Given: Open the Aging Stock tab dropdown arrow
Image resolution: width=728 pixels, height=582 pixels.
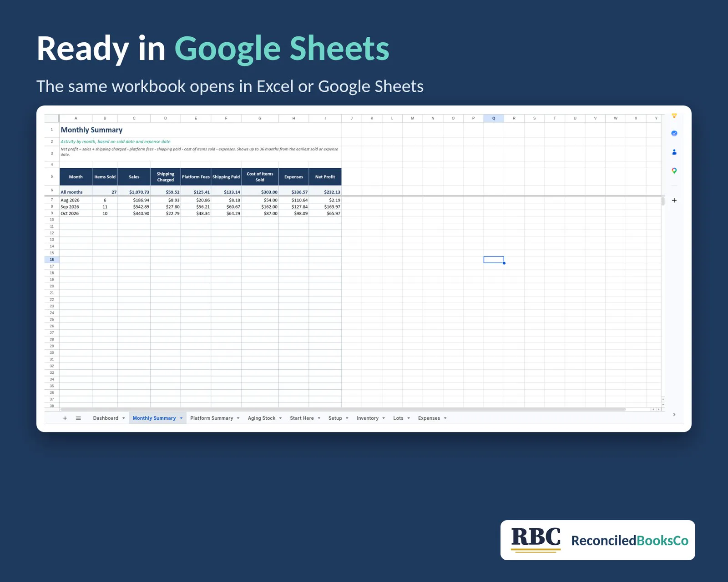Looking at the screenshot, I should pyautogui.click(x=280, y=418).
